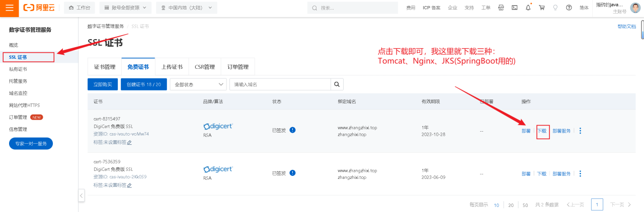Open the 费用 menu
Screen dimensions: 644x212
411,8
